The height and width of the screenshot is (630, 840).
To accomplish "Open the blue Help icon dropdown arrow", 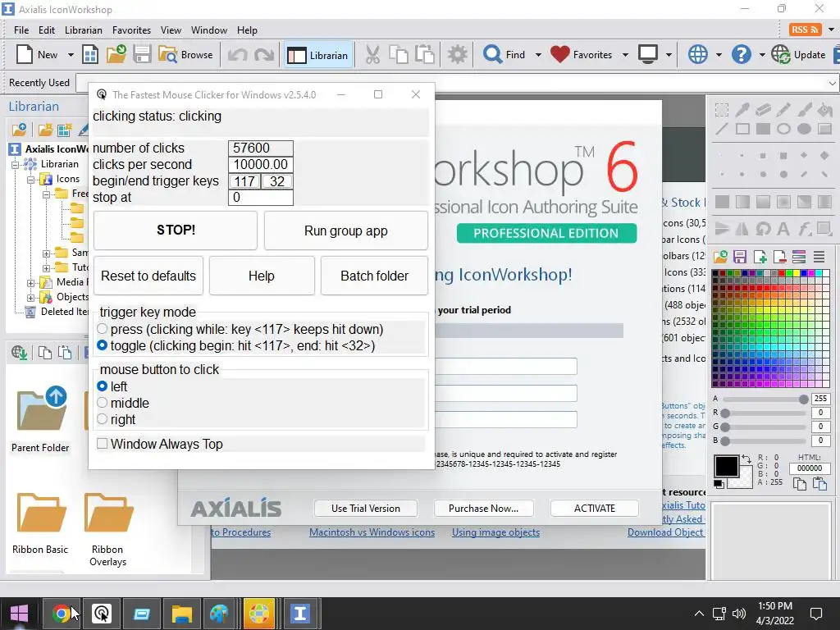I will pos(762,55).
